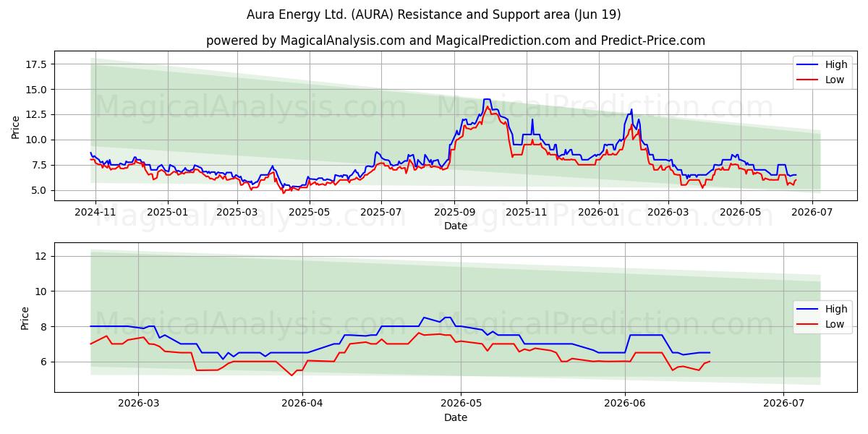The width and height of the screenshot is (868, 434).
Task: Click 'Low' in the bottom chart legend
Action: (x=835, y=324)
